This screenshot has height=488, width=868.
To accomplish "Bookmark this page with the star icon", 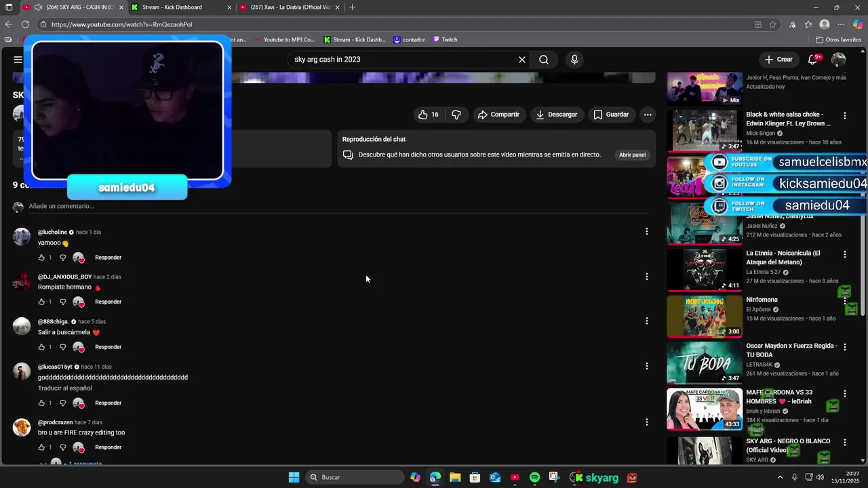I will [772, 24].
